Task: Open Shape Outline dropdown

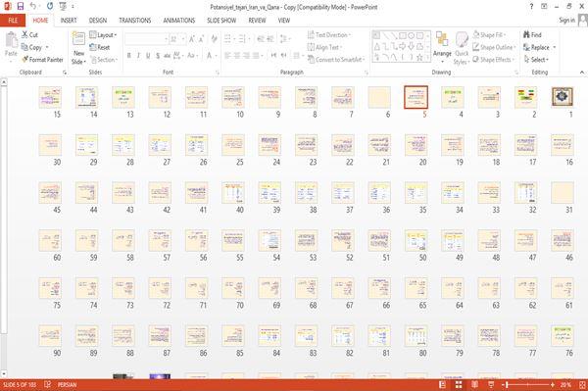Action: [x=494, y=47]
